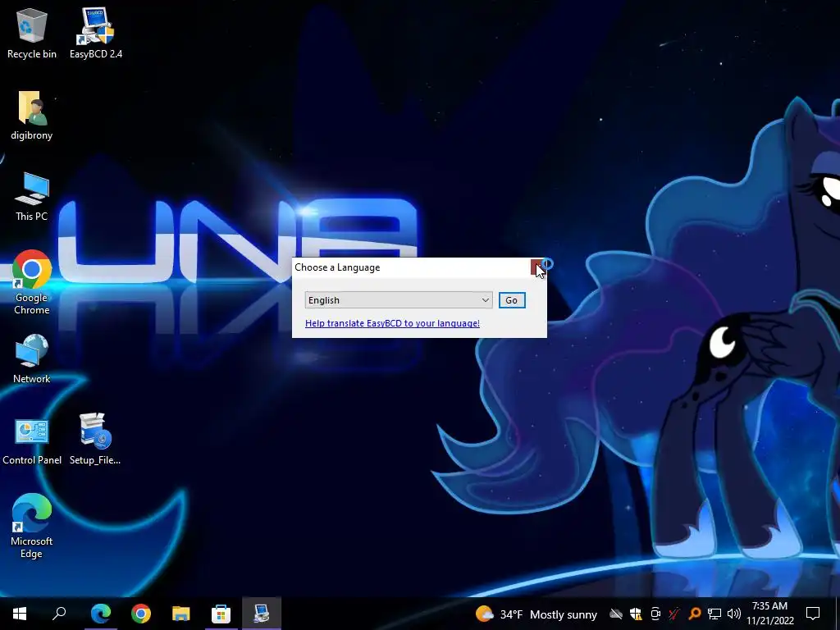Viewport: 840px width, 630px height.
Task: Open File Explorer from the taskbar
Action: (x=181, y=614)
